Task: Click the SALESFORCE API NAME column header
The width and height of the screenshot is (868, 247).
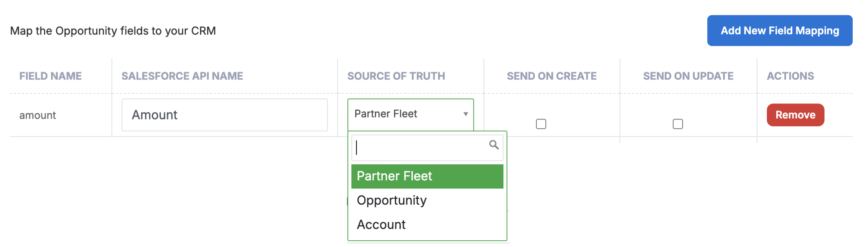Action: click(182, 76)
